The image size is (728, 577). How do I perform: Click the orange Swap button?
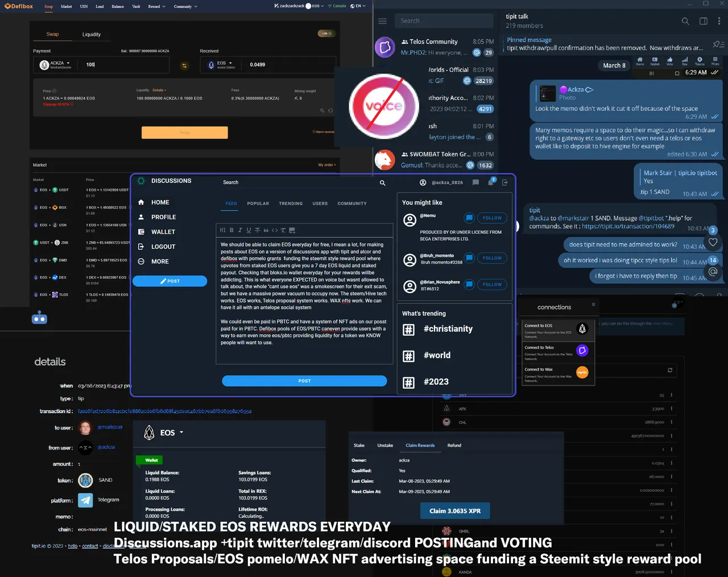point(185,133)
